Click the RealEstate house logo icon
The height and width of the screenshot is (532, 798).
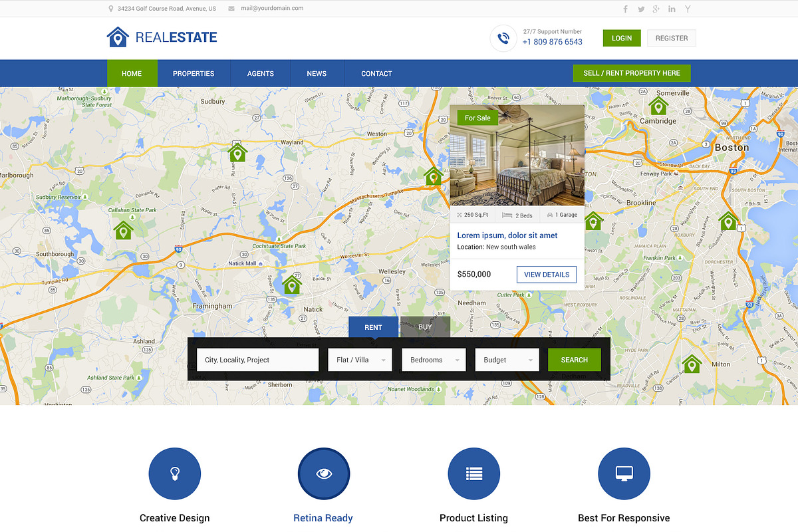[x=118, y=37]
